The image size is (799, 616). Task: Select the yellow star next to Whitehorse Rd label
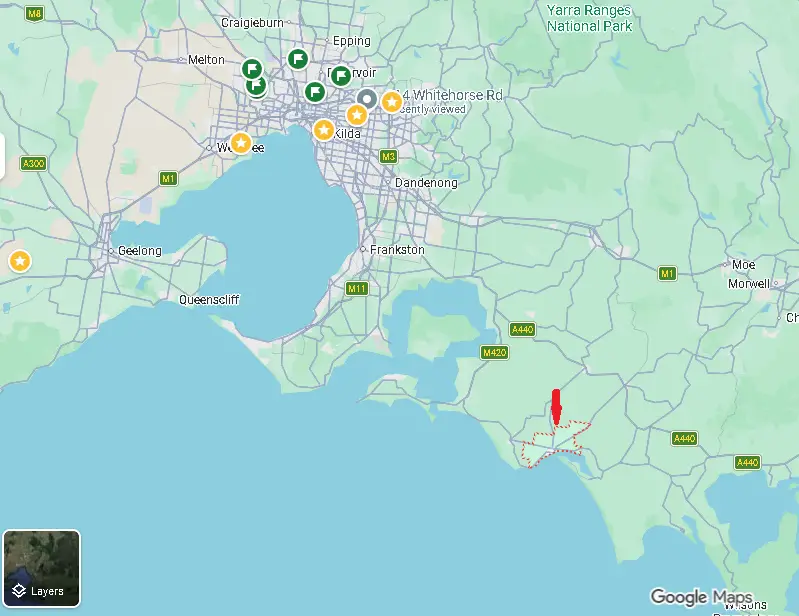click(392, 101)
